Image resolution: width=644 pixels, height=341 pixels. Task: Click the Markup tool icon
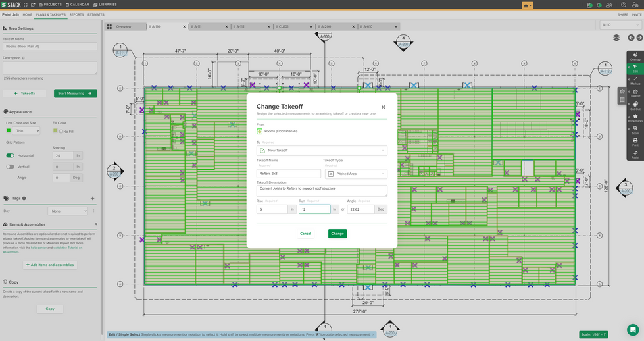coord(635,80)
